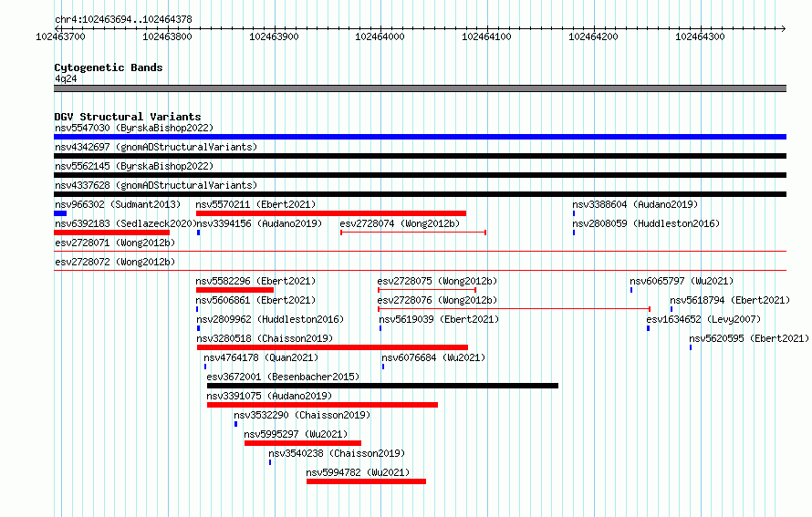Click red bar under nsv3391075

click(323, 405)
